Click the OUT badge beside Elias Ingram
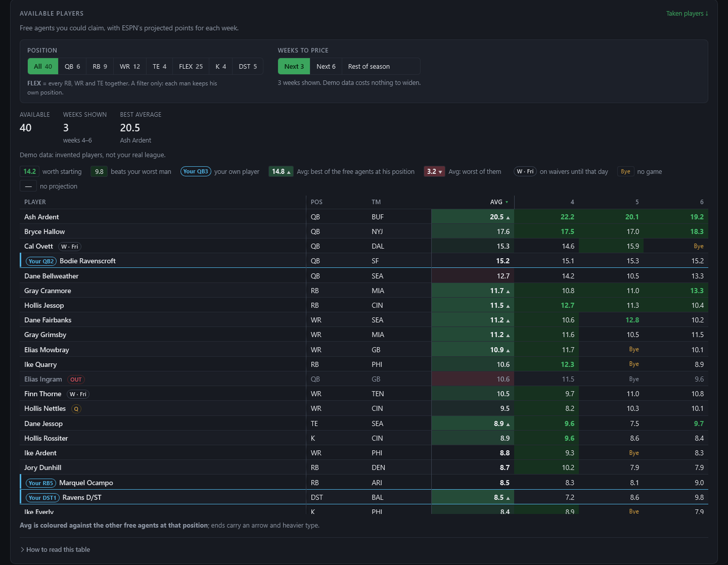 76,379
